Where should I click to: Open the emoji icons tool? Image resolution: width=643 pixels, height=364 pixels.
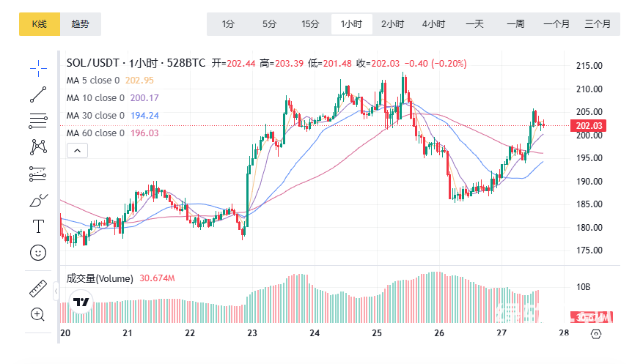coord(38,253)
